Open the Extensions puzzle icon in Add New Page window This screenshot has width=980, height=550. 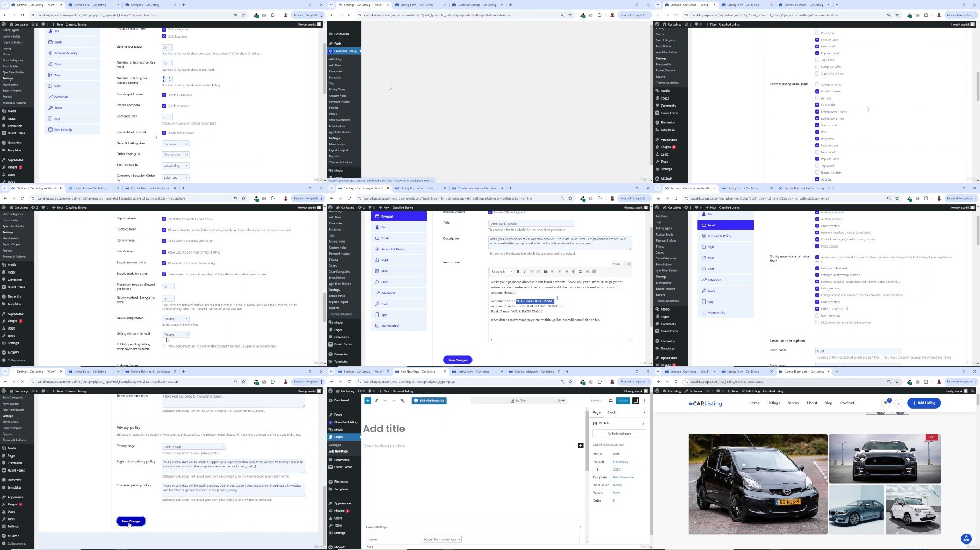(599, 381)
